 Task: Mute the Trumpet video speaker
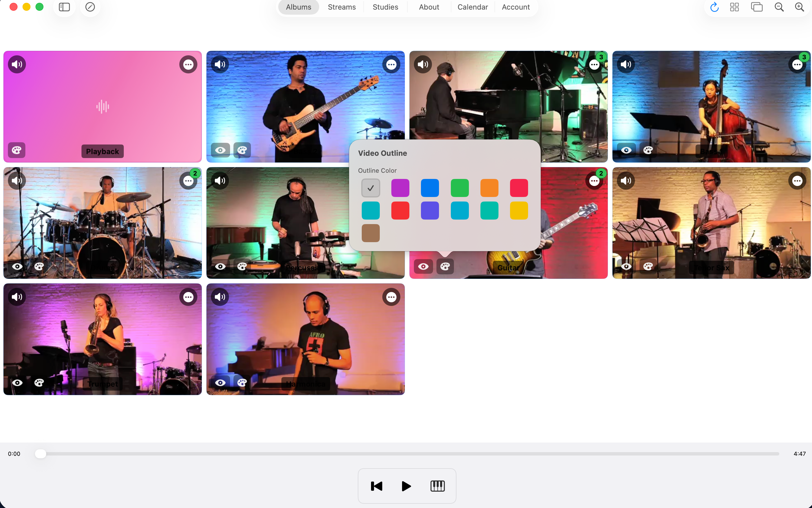17,297
